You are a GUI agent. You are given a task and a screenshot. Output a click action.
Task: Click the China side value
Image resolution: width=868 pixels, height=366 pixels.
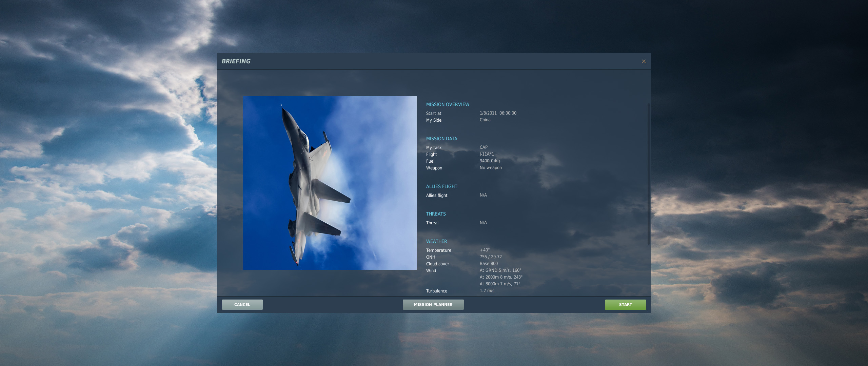[x=485, y=120]
